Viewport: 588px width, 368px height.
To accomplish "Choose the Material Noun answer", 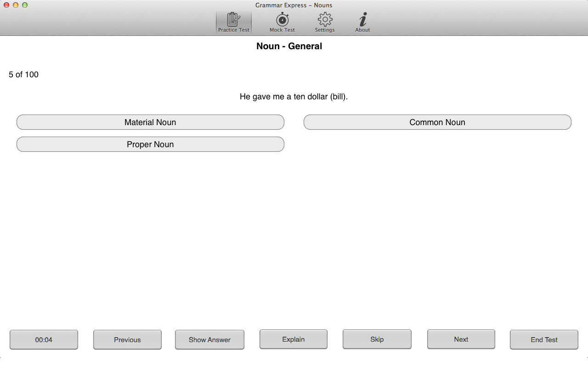I will [150, 122].
